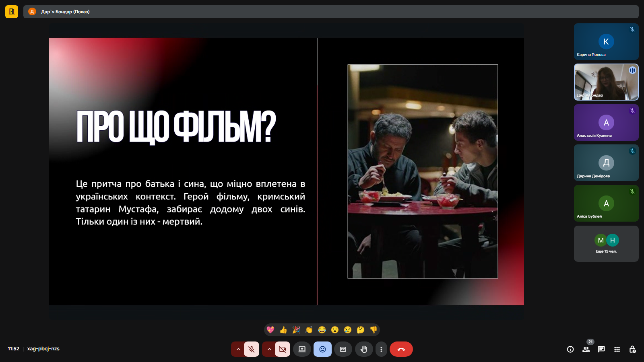Start presenting your screen
644x362 pixels.
pyautogui.click(x=302, y=349)
